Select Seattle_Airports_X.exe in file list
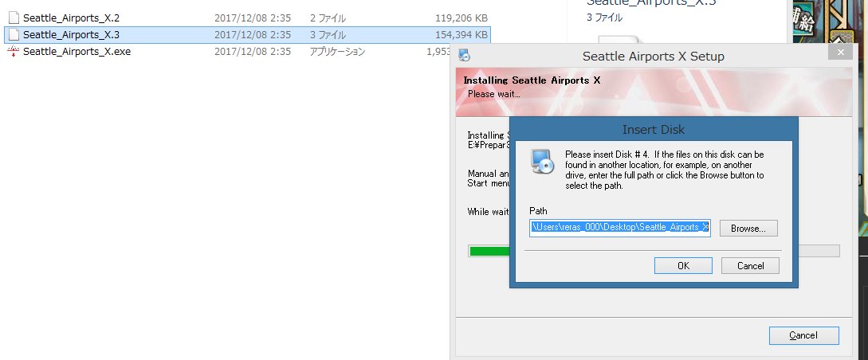This screenshot has height=360, width=868. pos(77,52)
